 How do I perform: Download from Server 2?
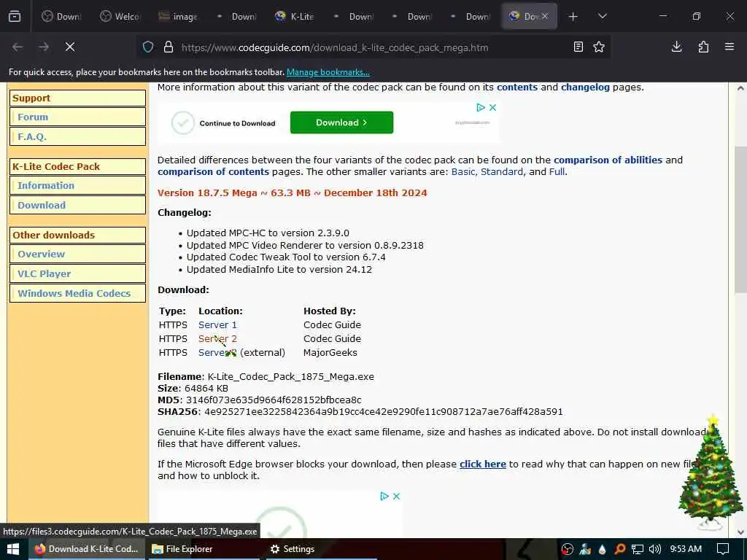tap(217, 338)
